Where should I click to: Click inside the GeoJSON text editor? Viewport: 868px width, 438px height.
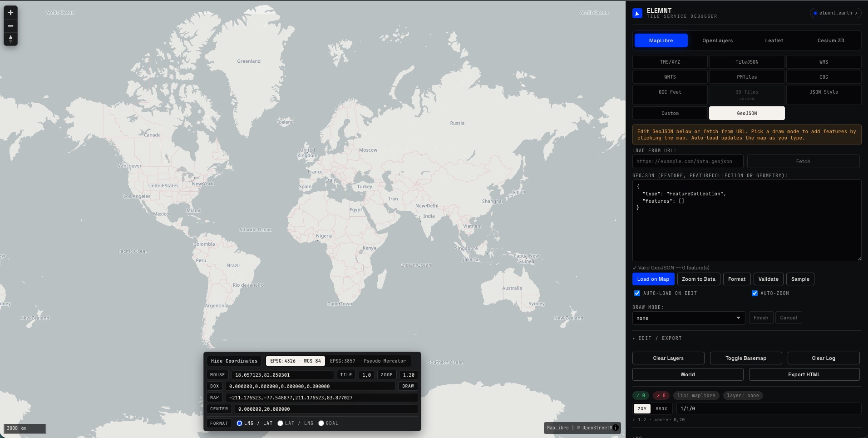[747, 220]
